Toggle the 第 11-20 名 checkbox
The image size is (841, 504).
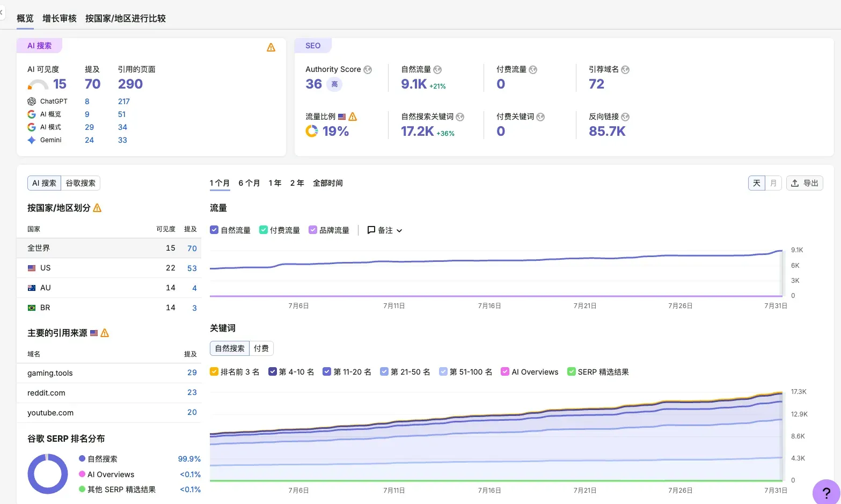(327, 371)
